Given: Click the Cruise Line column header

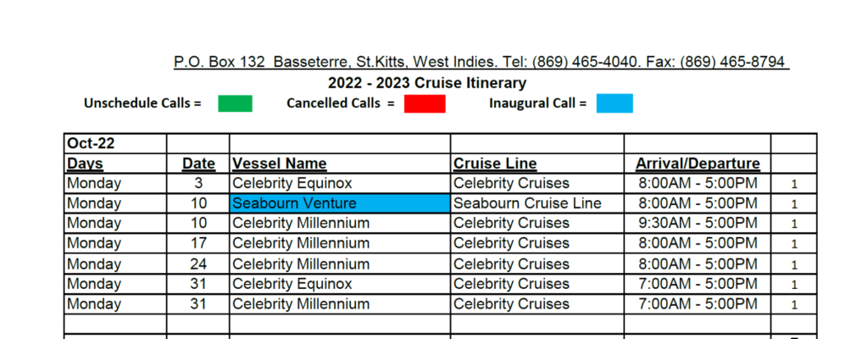Looking at the screenshot, I should 495,164.
